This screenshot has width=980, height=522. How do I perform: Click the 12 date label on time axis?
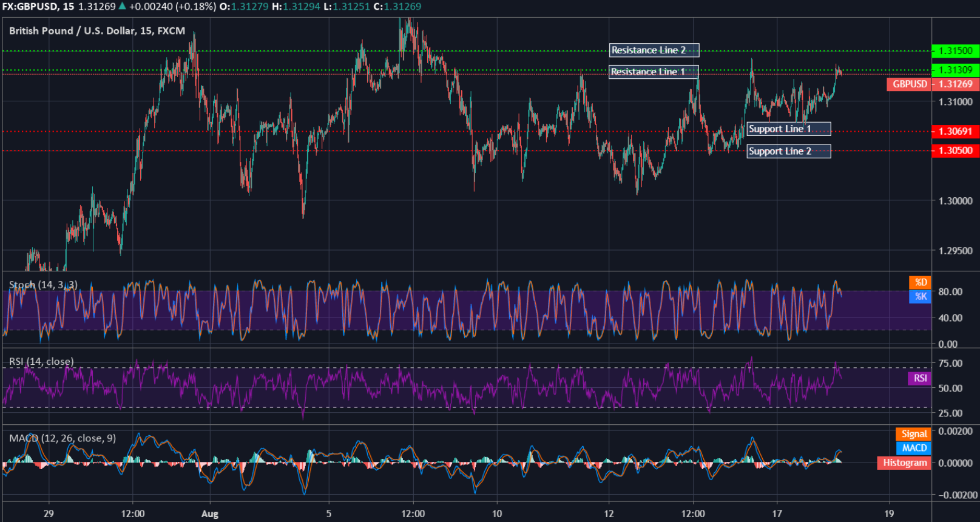click(609, 514)
